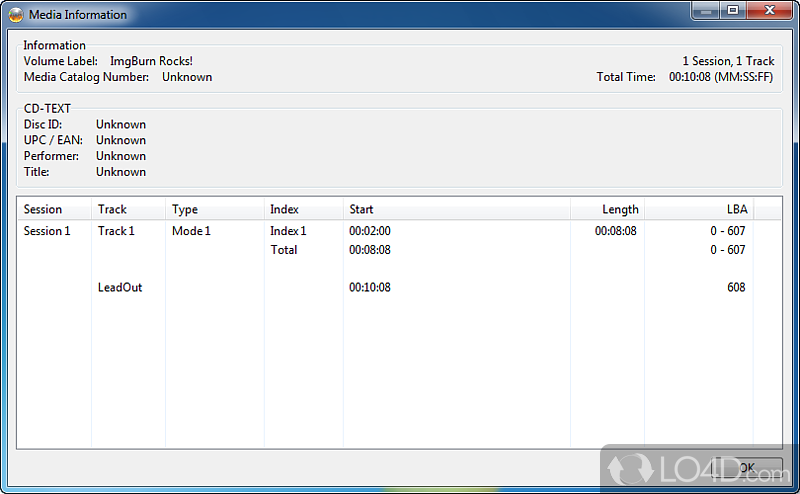Click the ImgBurn icon in title bar
The image size is (800, 494).
(x=16, y=14)
